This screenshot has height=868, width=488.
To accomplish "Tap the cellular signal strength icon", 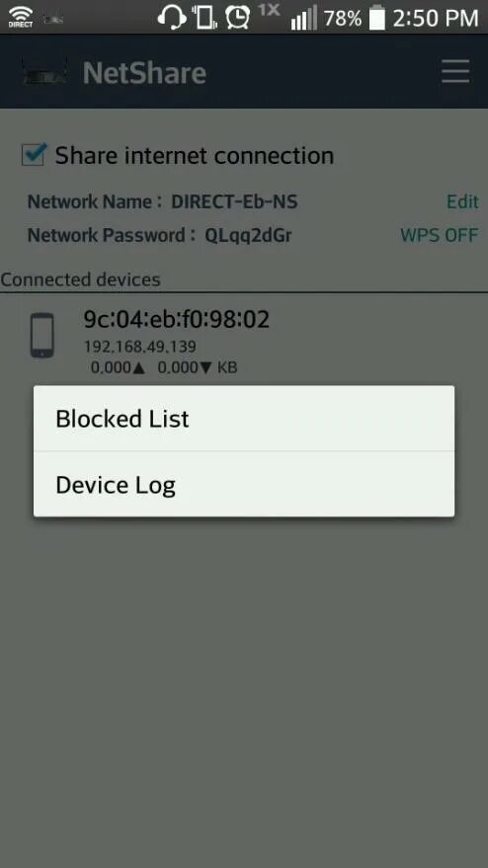I will tap(304, 18).
